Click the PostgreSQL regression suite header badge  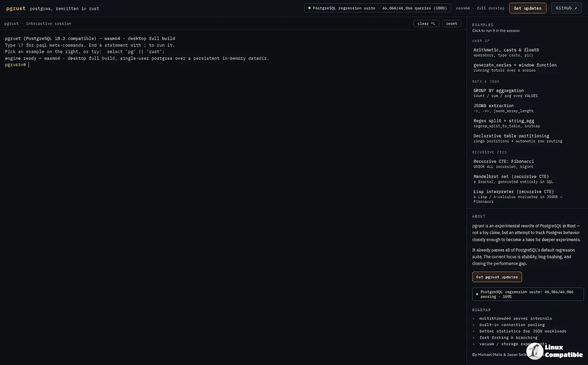pyautogui.click(x=377, y=8)
